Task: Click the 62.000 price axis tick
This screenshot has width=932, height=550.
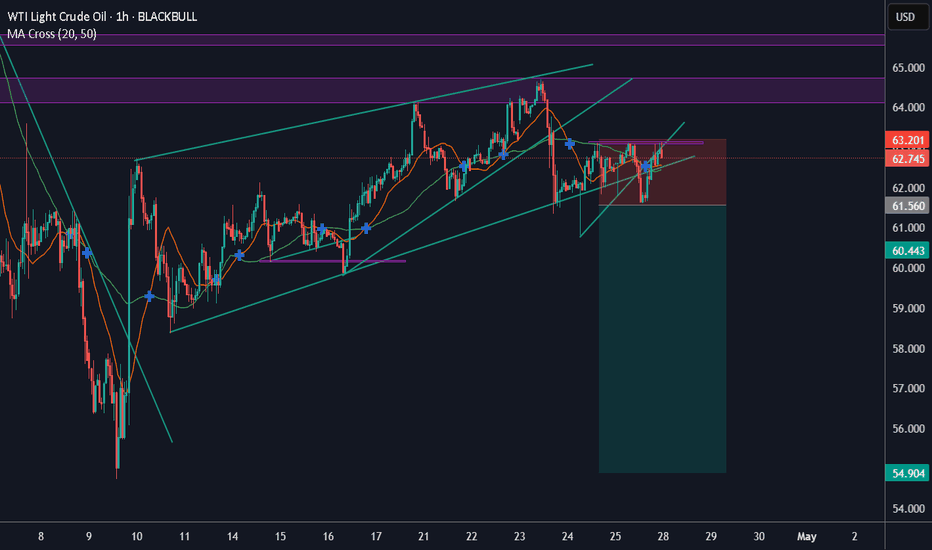Action: tap(908, 188)
